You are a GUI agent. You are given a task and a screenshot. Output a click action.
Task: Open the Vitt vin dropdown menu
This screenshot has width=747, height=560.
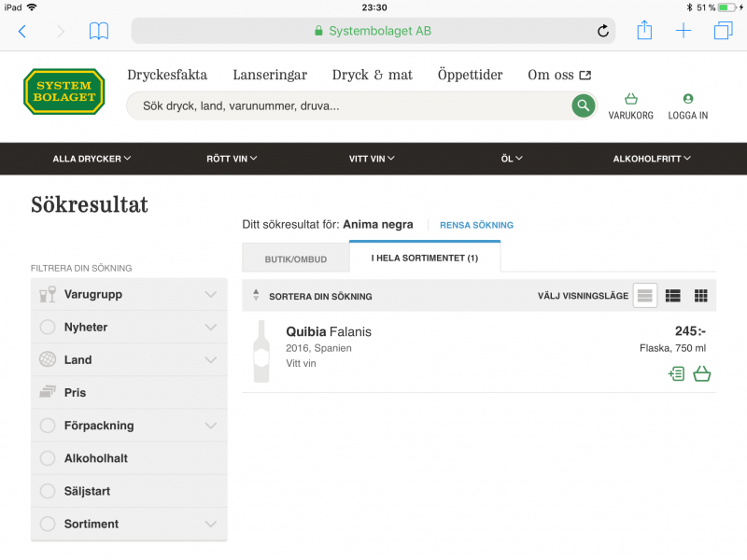(372, 159)
